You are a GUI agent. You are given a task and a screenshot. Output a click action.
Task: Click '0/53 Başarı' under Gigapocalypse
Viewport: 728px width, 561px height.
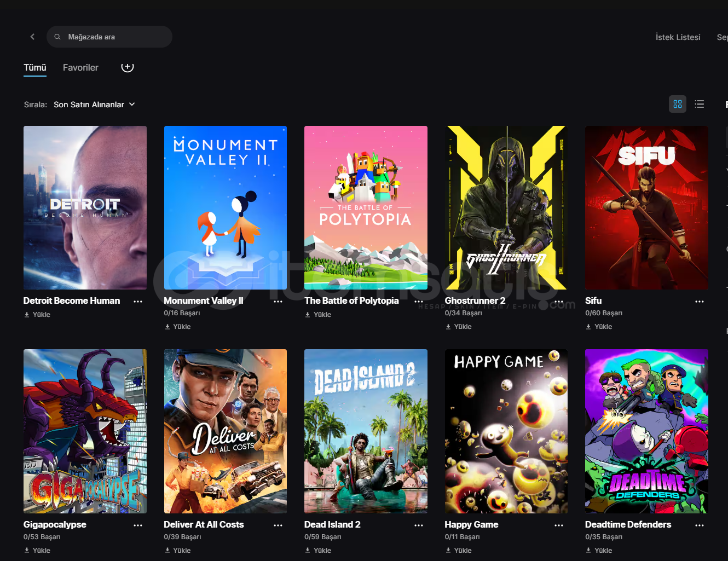[42, 537]
